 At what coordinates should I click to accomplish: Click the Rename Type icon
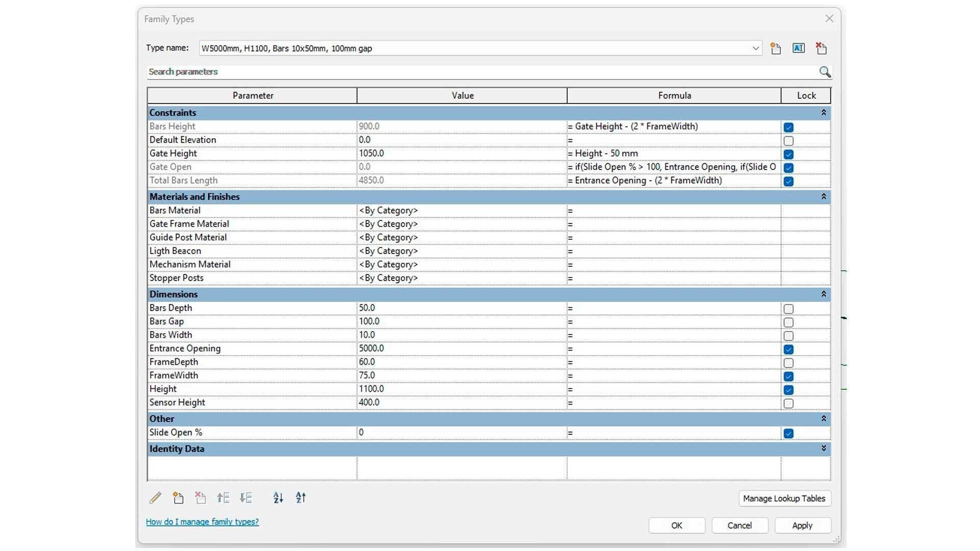tap(798, 48)
